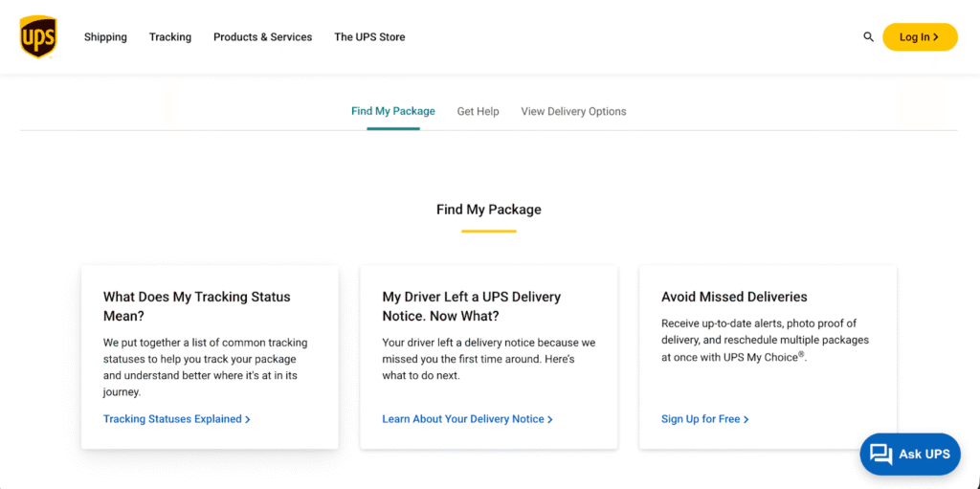Switch to View Delivery Options tab
The height and width of the screenshot is (489, 980).
[x=573, y=112]
